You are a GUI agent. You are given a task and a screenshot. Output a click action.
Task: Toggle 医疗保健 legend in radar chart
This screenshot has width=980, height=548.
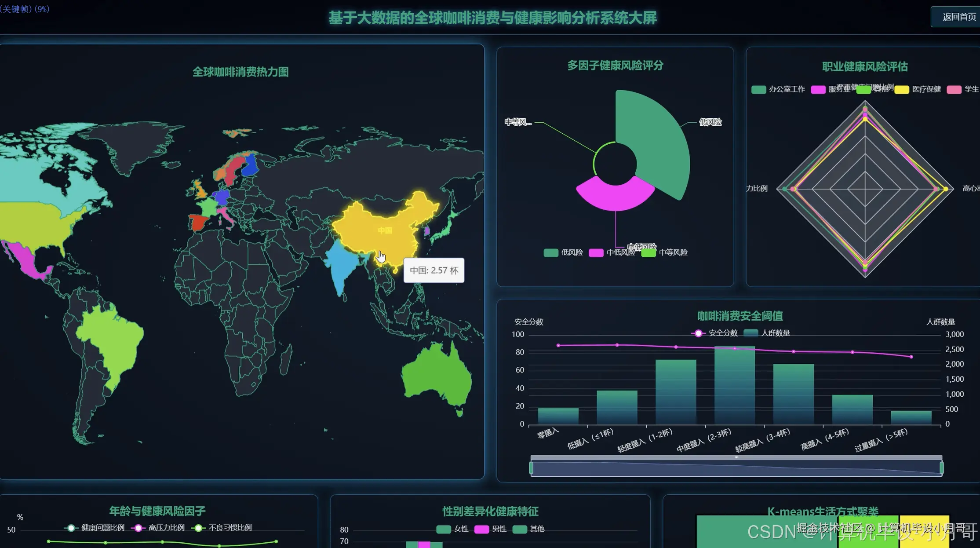[902, 89]
